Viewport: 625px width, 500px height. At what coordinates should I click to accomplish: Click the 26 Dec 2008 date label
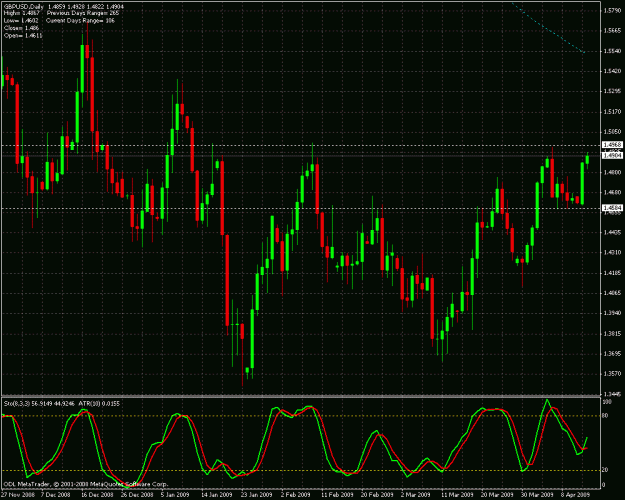tap(137, 495)
